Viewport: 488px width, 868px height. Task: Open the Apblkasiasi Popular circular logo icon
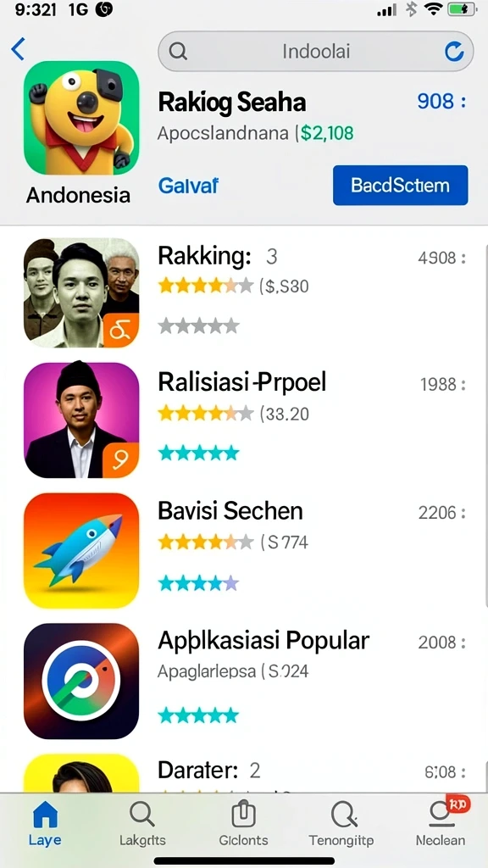[x=81, y=681]
